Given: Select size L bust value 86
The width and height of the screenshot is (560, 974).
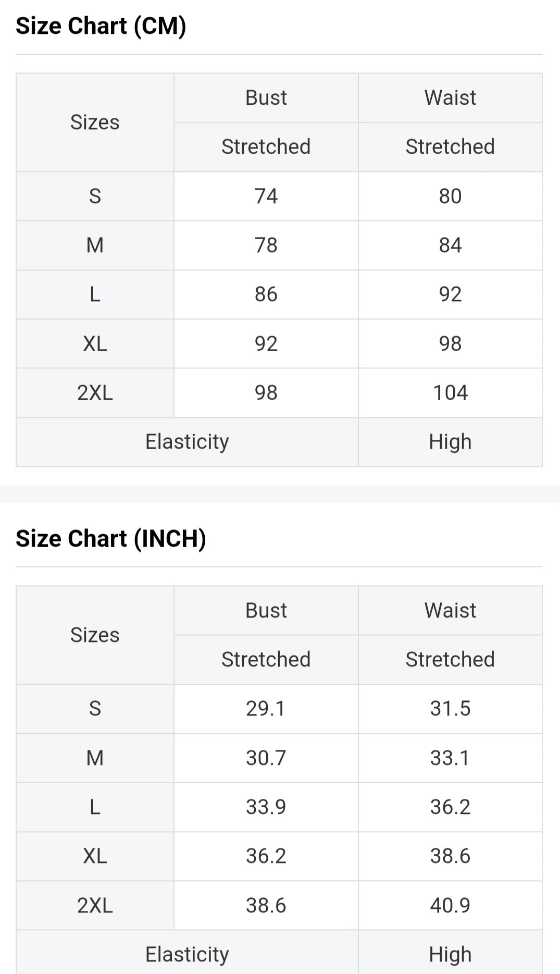Looking at the screenshot, I should tap(266, 294).
